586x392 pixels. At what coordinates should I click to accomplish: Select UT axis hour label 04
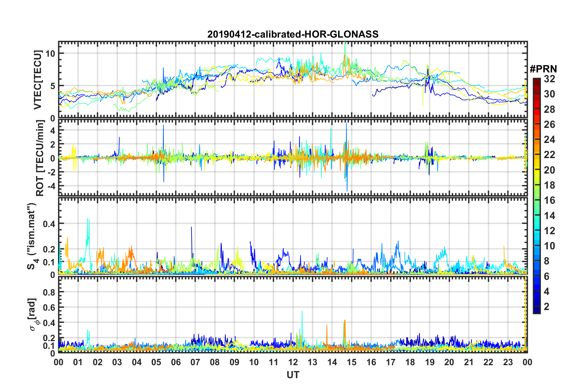pyautogui.click(x=137, y=362)
